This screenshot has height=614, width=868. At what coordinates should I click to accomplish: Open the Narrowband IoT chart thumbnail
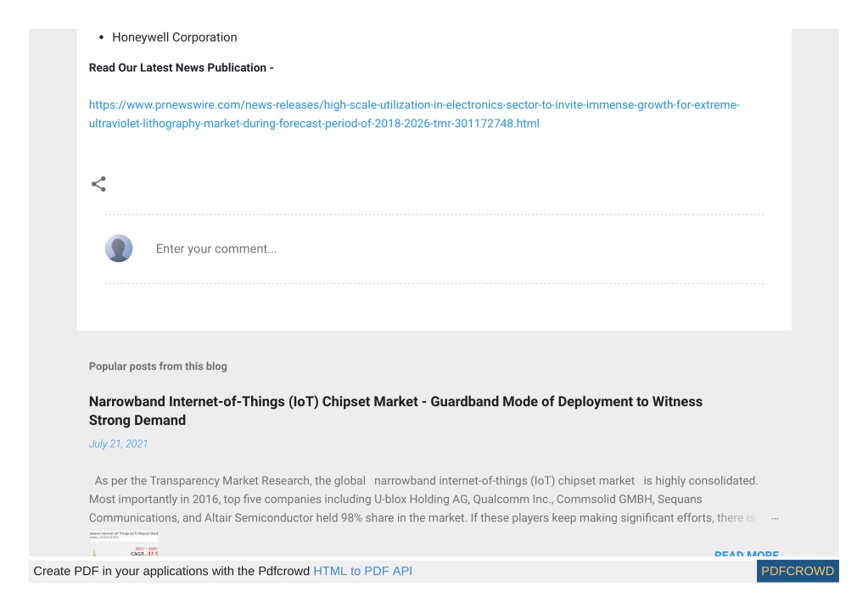click(x=123, y=544)
